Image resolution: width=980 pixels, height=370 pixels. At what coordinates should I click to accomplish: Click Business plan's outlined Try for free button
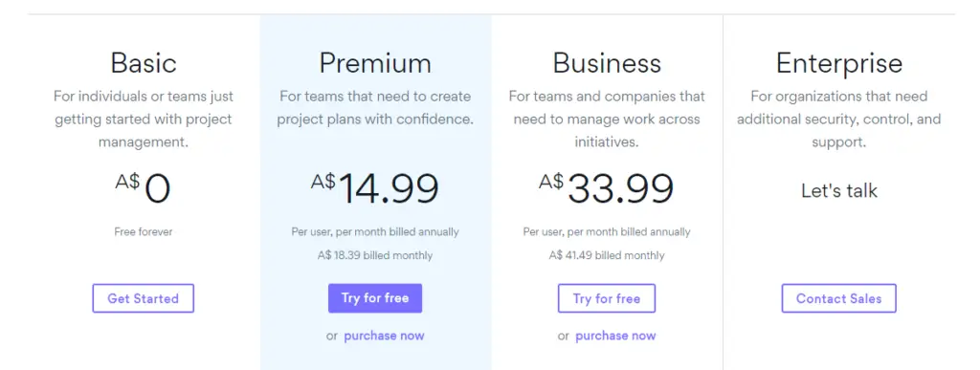pos(606,298)
